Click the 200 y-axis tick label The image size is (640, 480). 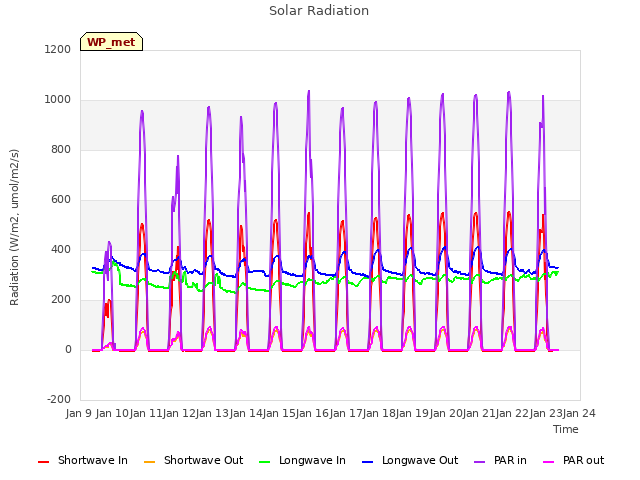pyautogui.click(x=61, y=300)
